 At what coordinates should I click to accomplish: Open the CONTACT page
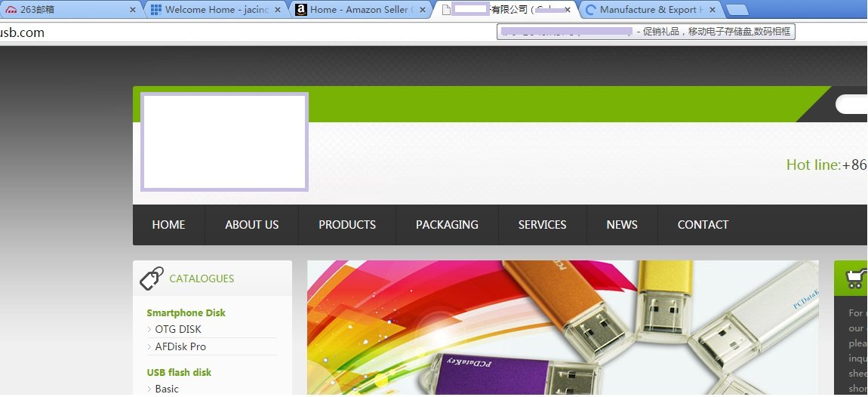(703, 225)
